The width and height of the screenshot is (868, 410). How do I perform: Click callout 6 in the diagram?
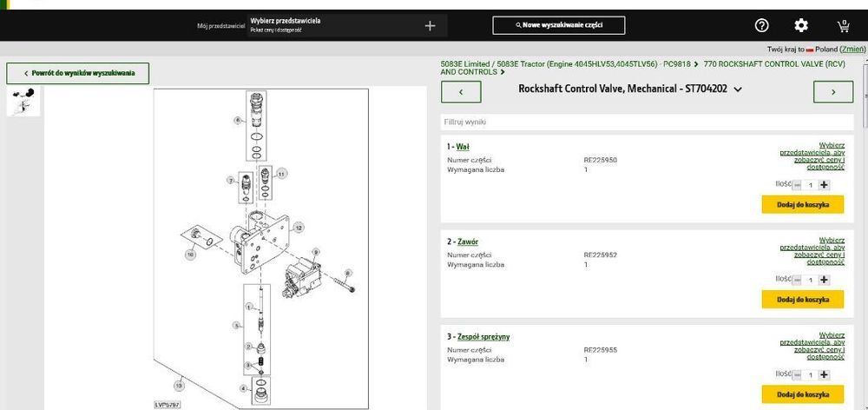click(x=238, y=120)
